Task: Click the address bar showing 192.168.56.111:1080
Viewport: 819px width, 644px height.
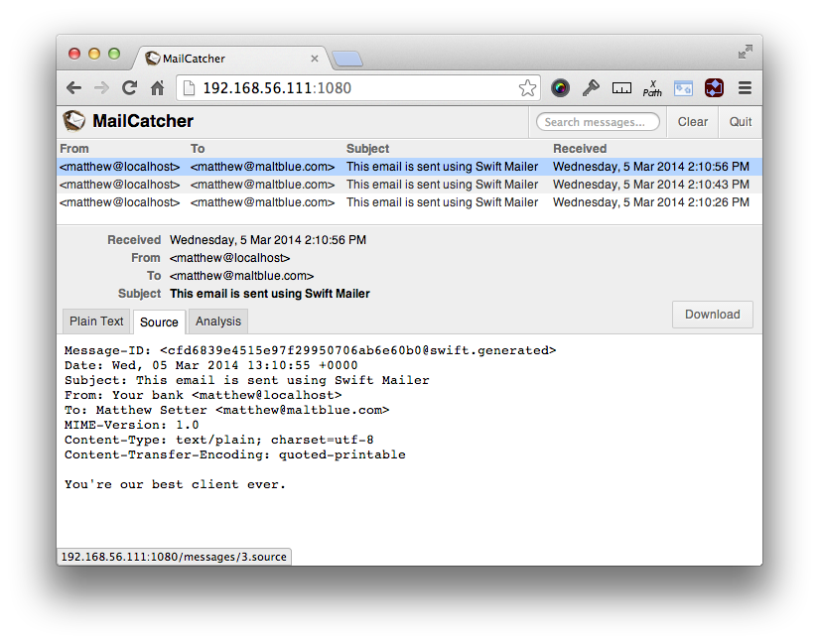Action: point(358,87)
